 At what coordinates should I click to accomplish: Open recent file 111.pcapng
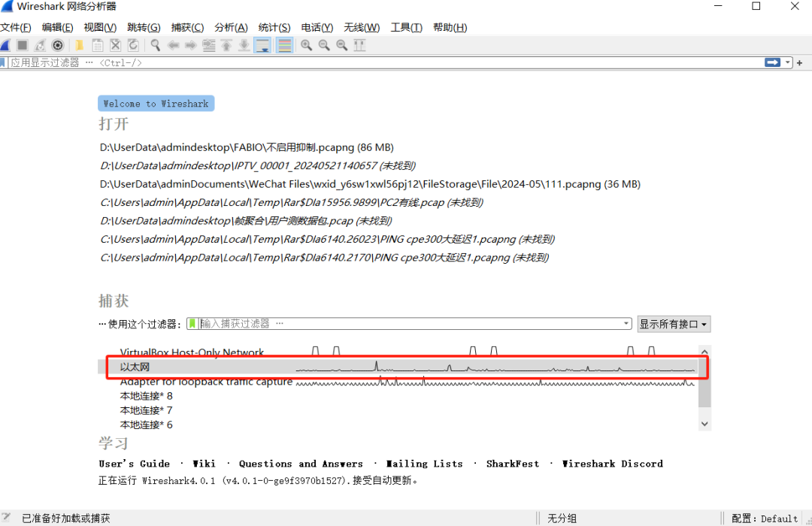pyautogui.click(x=370, y=184)
